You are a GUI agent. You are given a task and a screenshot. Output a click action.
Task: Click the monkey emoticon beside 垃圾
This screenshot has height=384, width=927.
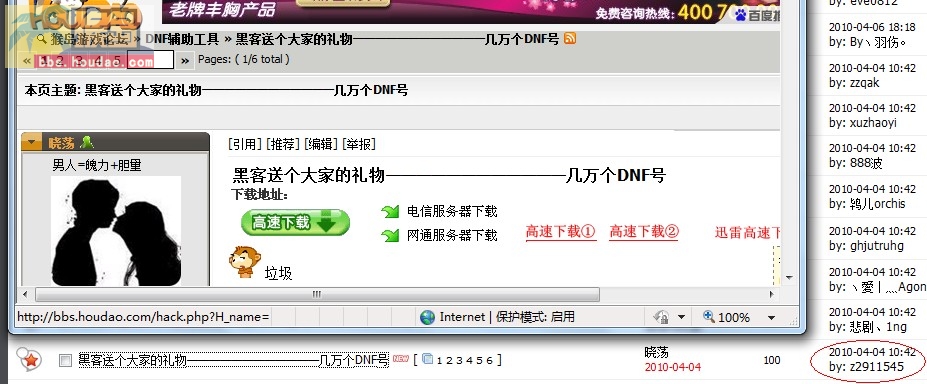click(245, 262)
